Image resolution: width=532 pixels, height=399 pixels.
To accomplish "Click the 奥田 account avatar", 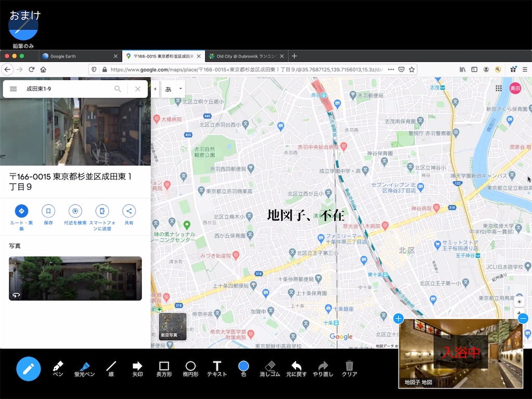I will pos(515,88).
